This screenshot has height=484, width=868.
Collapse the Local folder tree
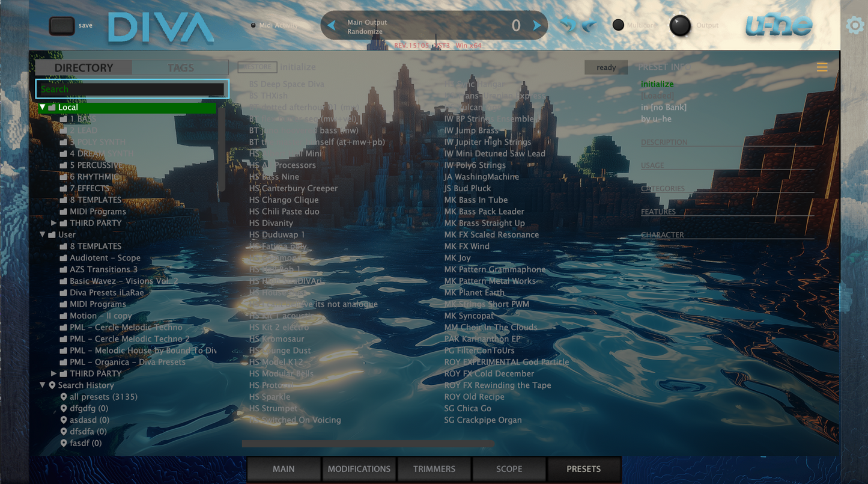click(43, 108)
